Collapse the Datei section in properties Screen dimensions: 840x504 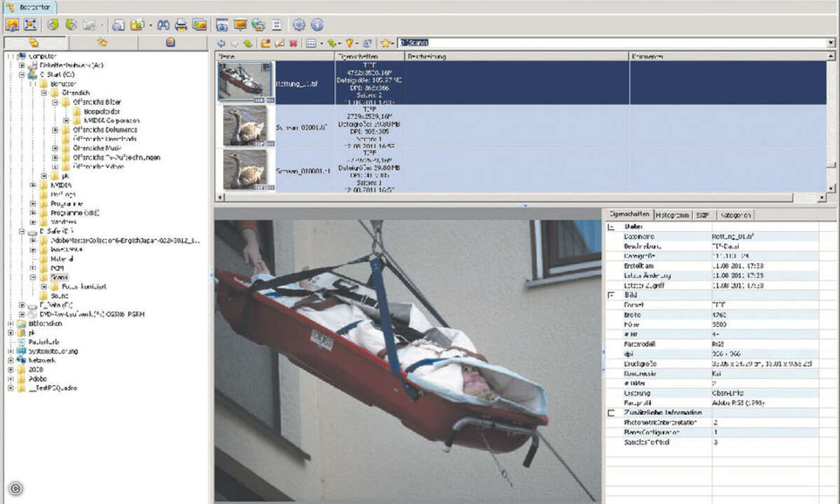(611, 227)
